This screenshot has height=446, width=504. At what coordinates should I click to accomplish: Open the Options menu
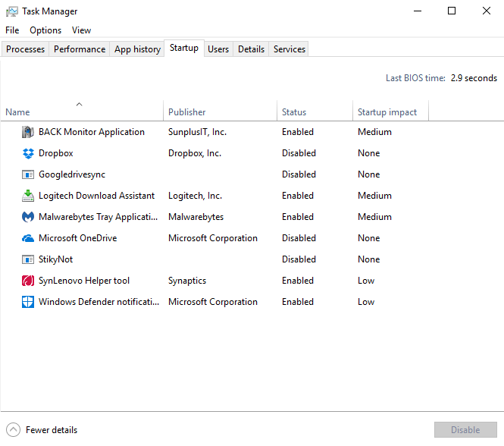45,30
